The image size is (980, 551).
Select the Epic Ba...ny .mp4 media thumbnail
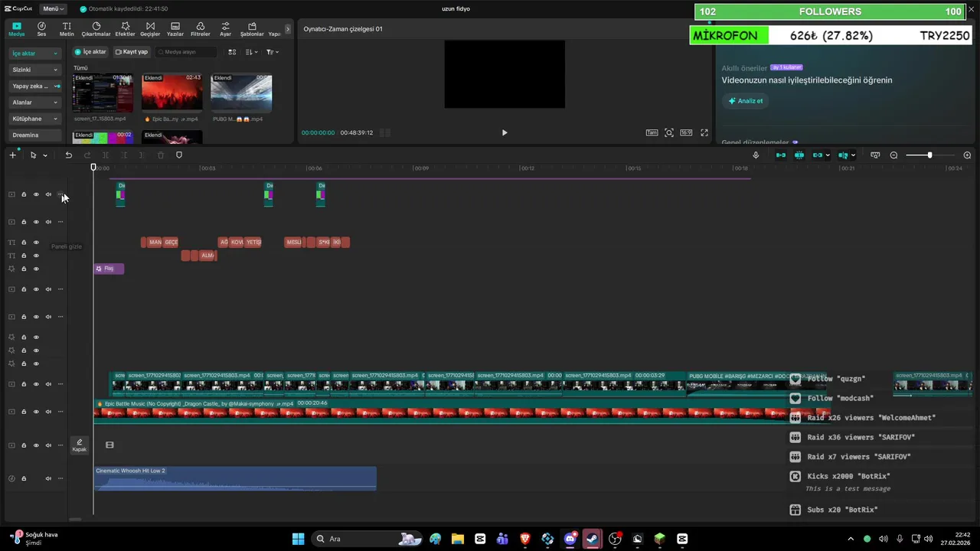[x=172, y=93]
